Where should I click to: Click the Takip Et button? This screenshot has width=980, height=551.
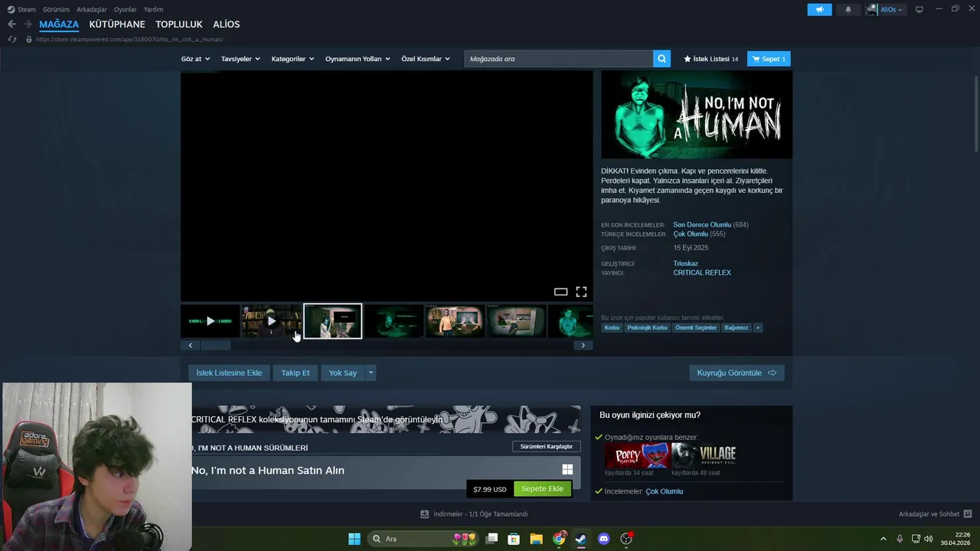tap(296, 373)
